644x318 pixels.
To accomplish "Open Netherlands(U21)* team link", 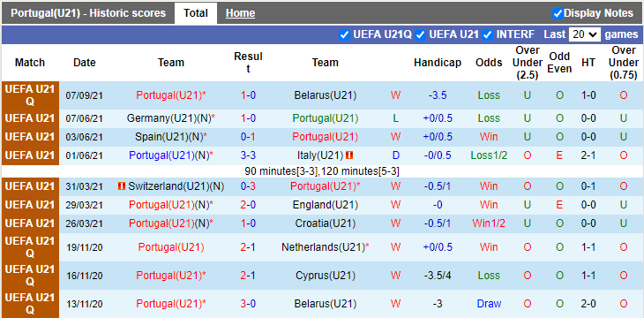I will [325, 247].
